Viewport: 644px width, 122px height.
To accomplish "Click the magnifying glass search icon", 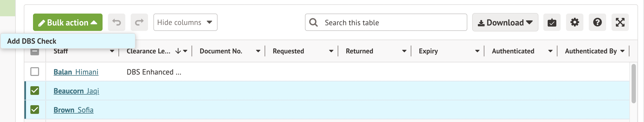I will [314, 22].
